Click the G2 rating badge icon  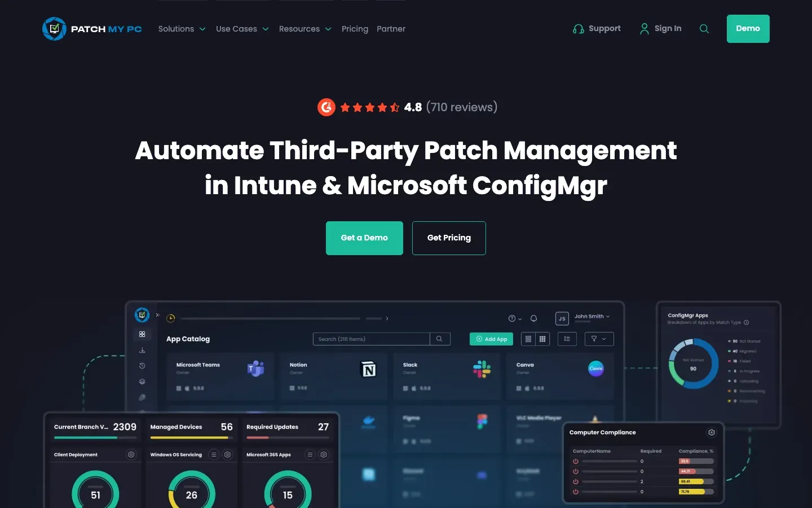tap(326, 107)
